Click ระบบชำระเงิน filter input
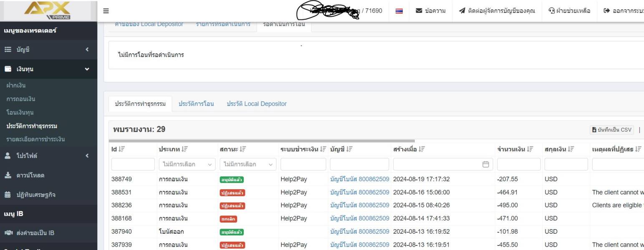 click(303, 165)
